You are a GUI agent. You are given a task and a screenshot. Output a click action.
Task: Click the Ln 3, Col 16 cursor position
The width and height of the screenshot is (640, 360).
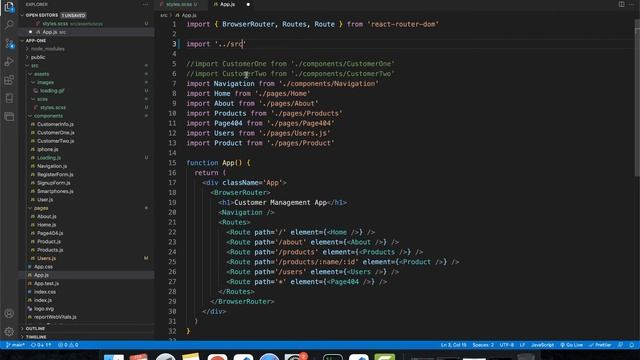(x=453, y=345)
